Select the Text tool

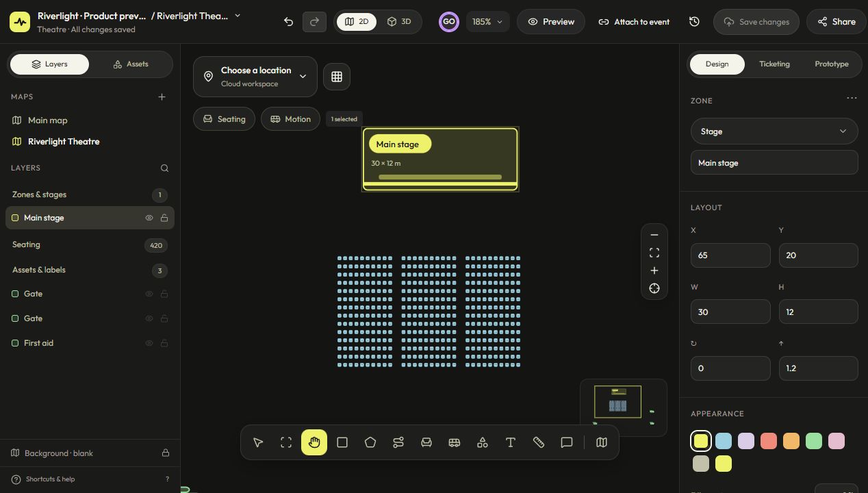511,442
